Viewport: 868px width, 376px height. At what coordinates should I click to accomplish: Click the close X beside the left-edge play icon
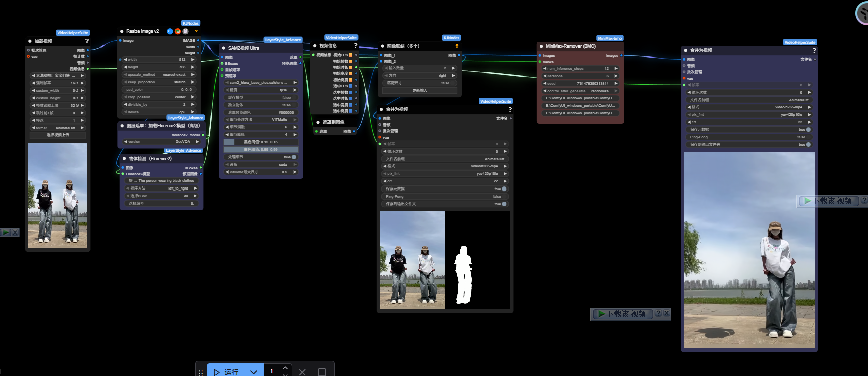(x=15, y=232)
